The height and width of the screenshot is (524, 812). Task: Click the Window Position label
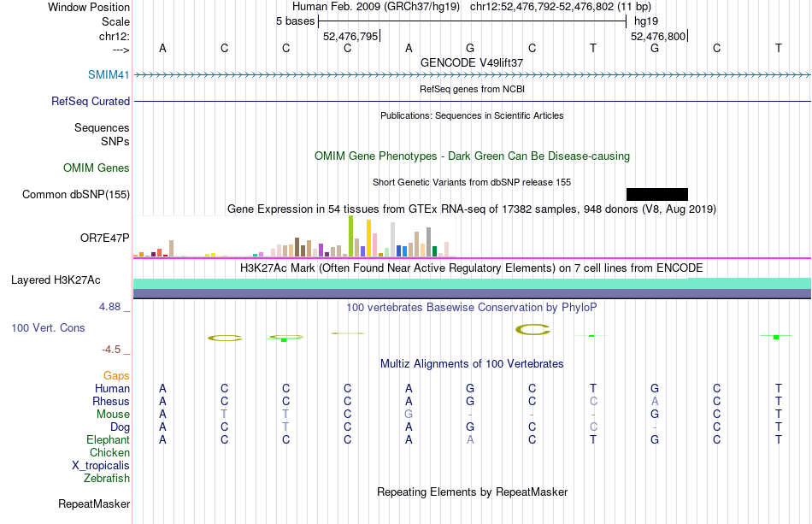point(89,7)
